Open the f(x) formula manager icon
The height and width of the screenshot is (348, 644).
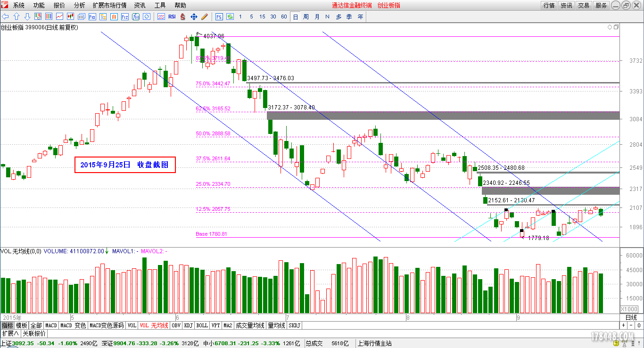[136, 17]
